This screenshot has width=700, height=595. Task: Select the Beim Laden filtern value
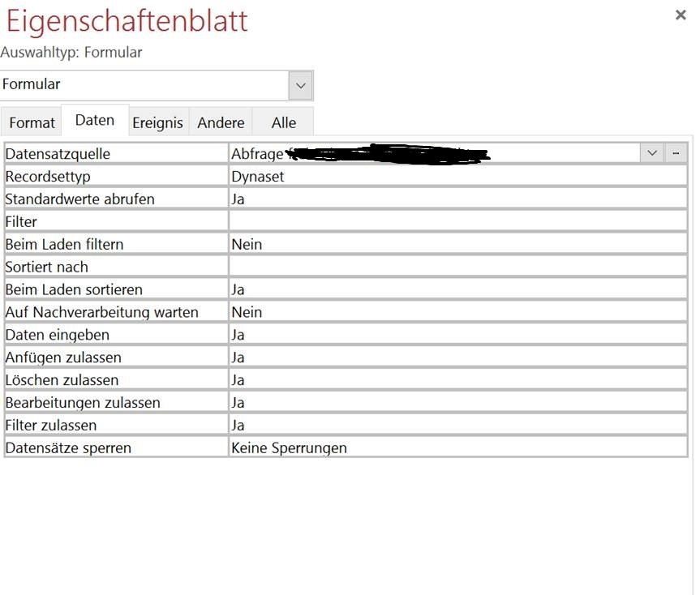tap(457, 244)
